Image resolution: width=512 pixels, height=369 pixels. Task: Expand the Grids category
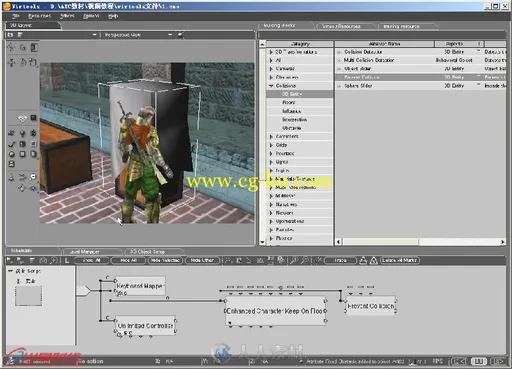point(271,145)
